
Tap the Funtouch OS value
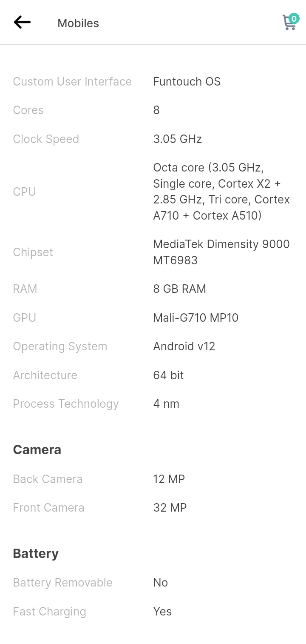pos(187,81)
